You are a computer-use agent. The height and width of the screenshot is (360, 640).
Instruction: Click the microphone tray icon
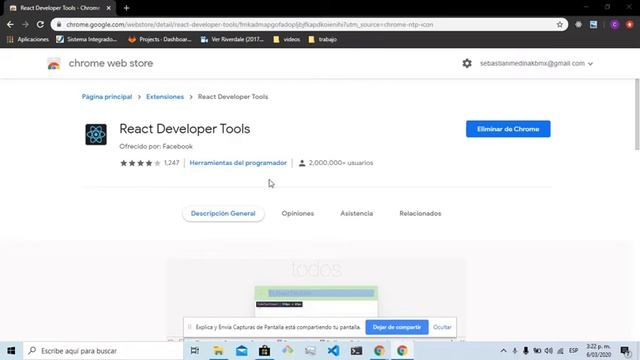point(526,351)
